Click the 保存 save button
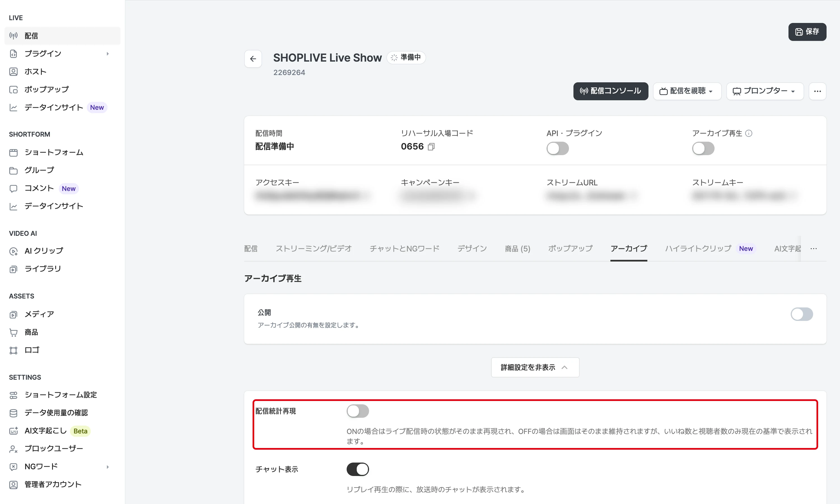The width and height of the screenshot is (840, 504). coord(807,32)
